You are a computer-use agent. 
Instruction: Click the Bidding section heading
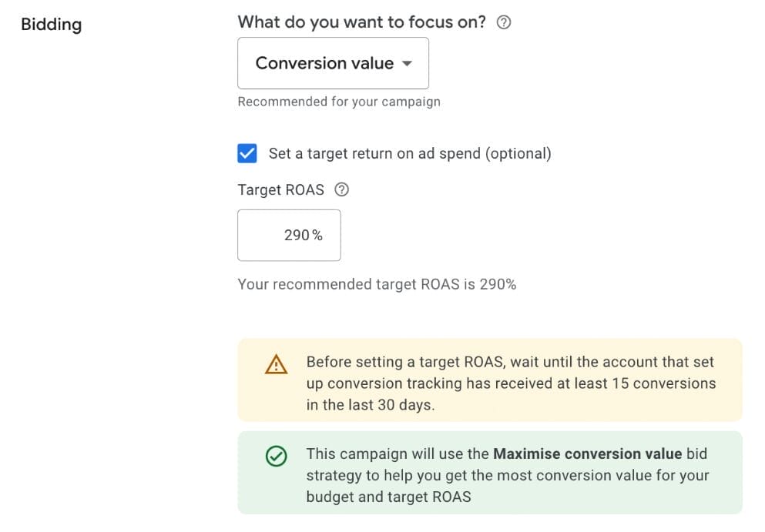click(51, 24)
